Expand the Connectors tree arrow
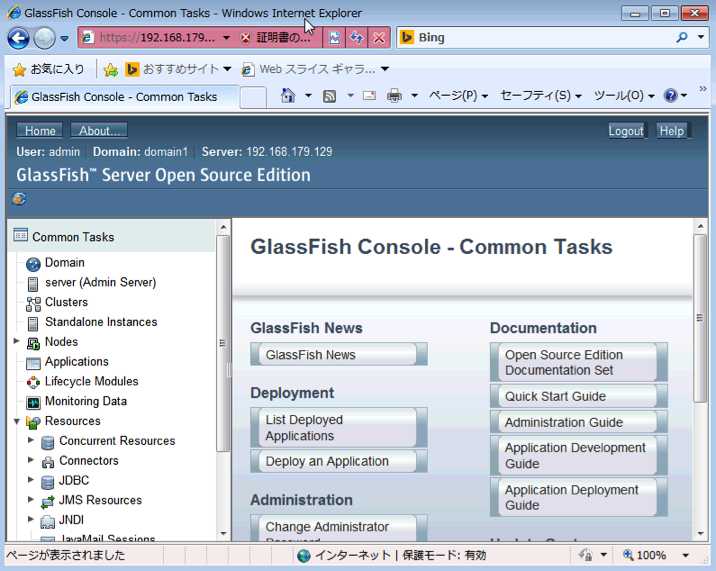This screenshot has height=571, width=716. (x=31, y=460)
